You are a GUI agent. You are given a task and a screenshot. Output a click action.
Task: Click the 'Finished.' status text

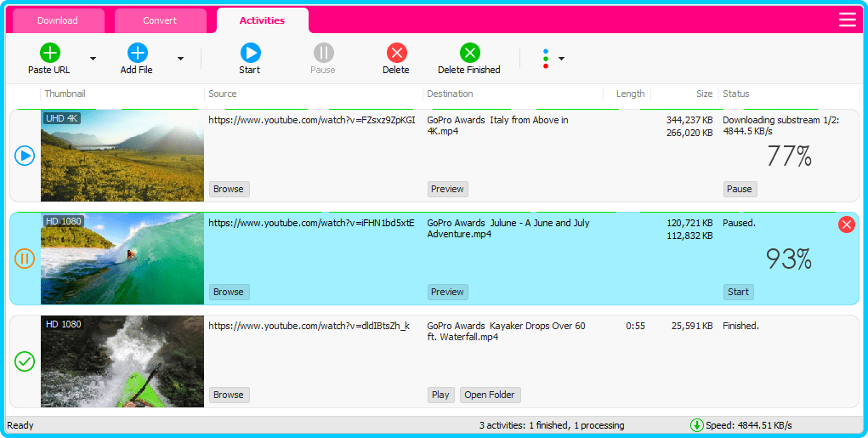click(740, 326)
